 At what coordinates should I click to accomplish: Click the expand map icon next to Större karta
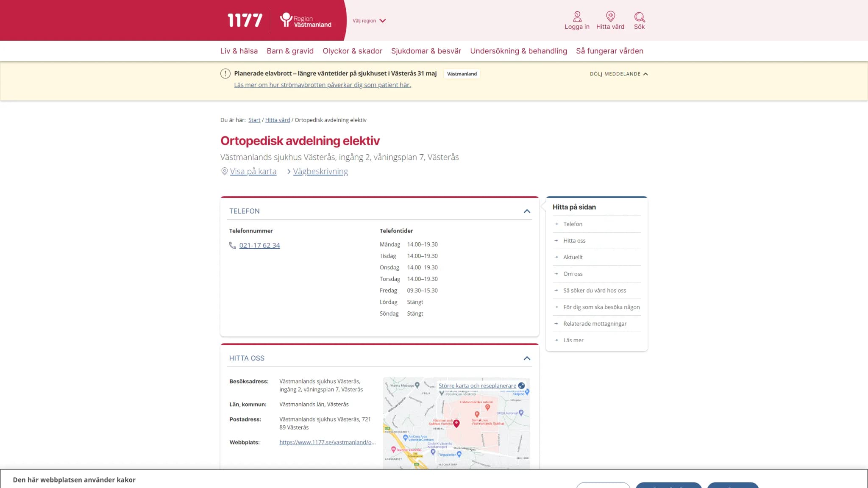521,385
